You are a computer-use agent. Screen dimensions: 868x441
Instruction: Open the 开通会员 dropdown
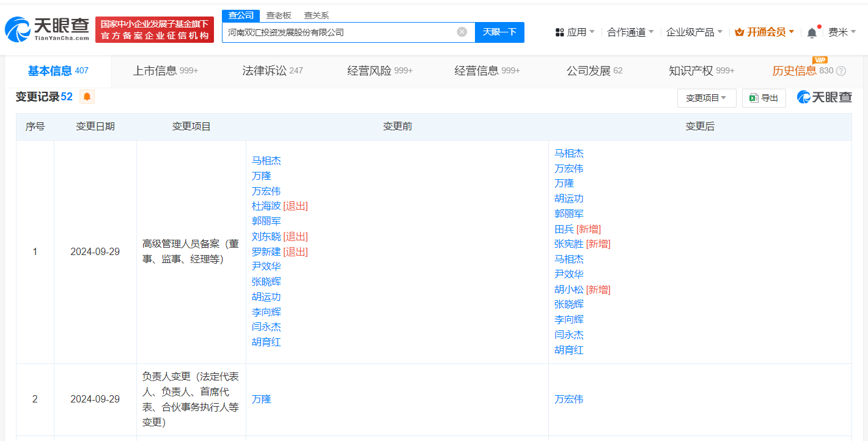(x=765, y=32)
